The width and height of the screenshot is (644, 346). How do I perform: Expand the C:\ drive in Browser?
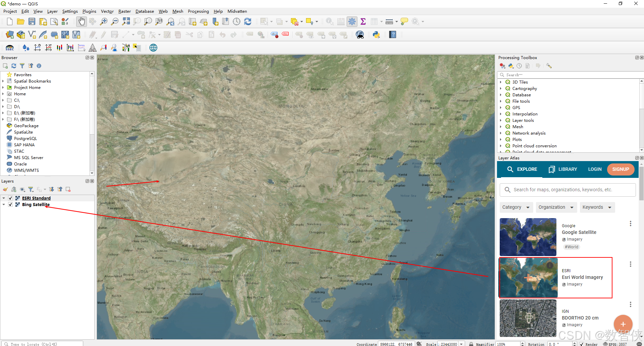(x=3, y=100)
